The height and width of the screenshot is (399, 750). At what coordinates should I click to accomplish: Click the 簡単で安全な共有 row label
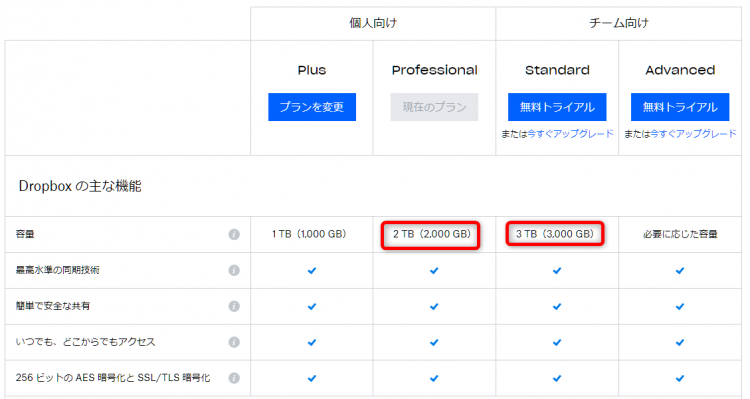tap(53, 306)
